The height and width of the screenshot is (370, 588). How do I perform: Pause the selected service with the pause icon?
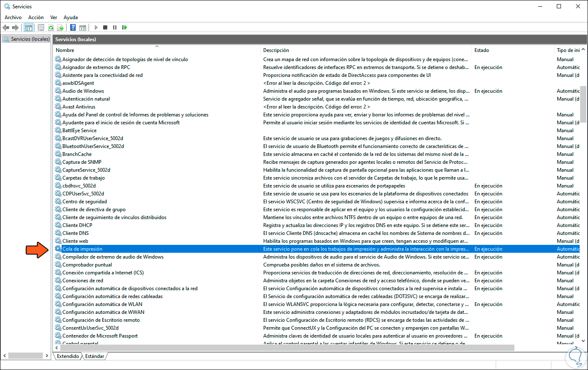[115, 27]
